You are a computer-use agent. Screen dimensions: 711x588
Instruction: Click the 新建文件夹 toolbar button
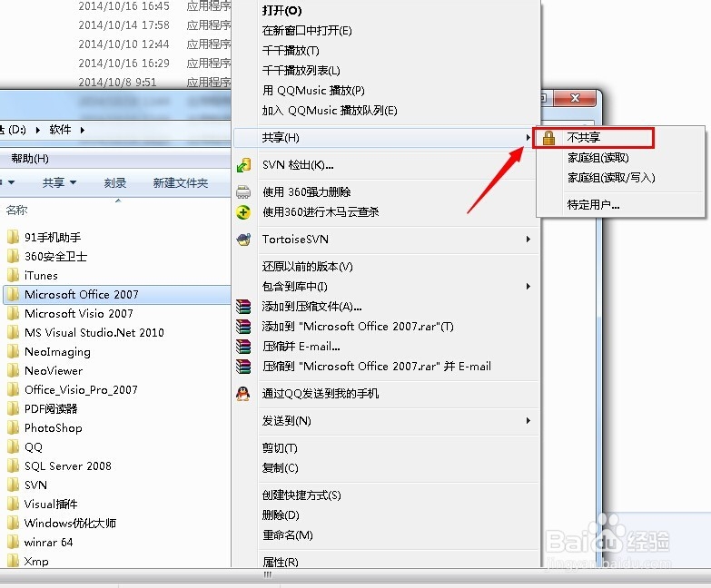(x=181, y=182)
